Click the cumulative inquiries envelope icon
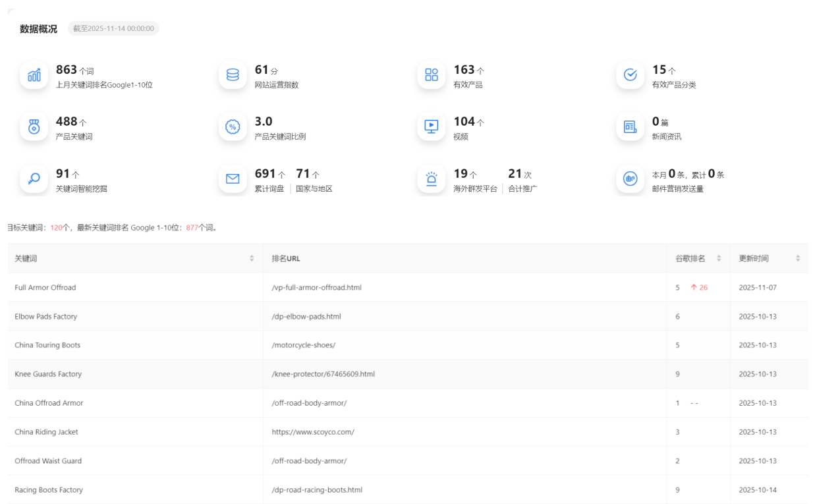 pyautogui.click(x=233, y=179)
